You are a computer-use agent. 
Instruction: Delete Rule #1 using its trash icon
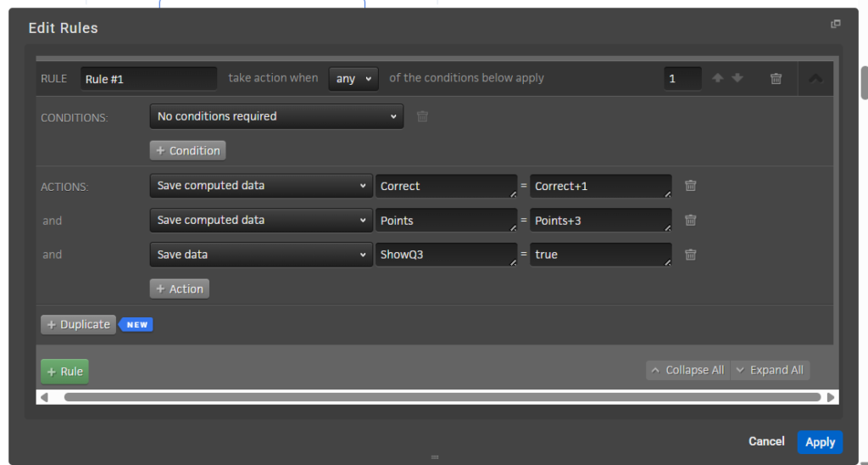click(776, 79)
